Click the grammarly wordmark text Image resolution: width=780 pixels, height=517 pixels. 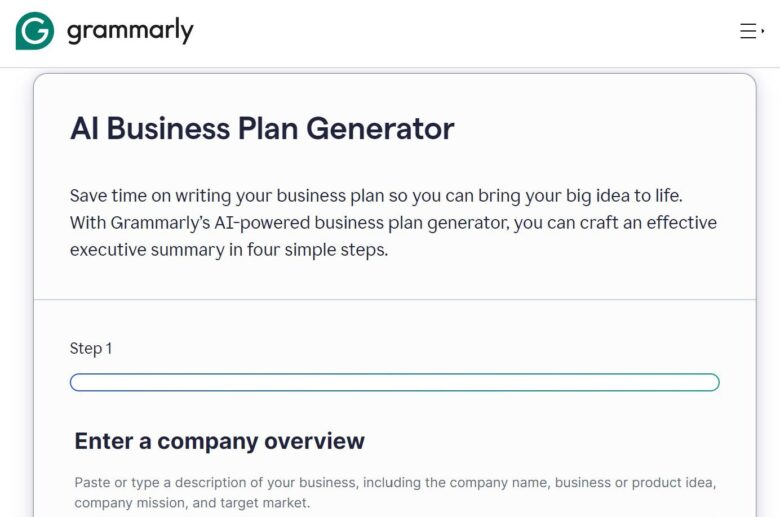(x=130, y=31)
